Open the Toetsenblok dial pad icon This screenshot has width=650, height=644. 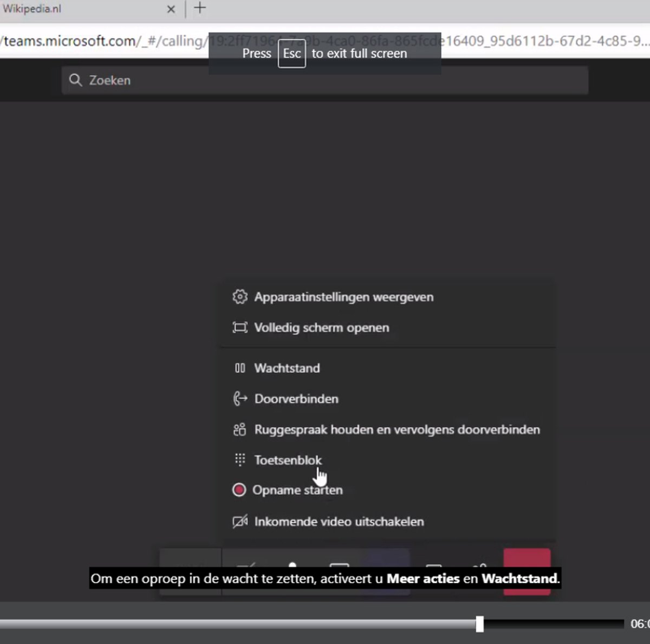point(239,460)
